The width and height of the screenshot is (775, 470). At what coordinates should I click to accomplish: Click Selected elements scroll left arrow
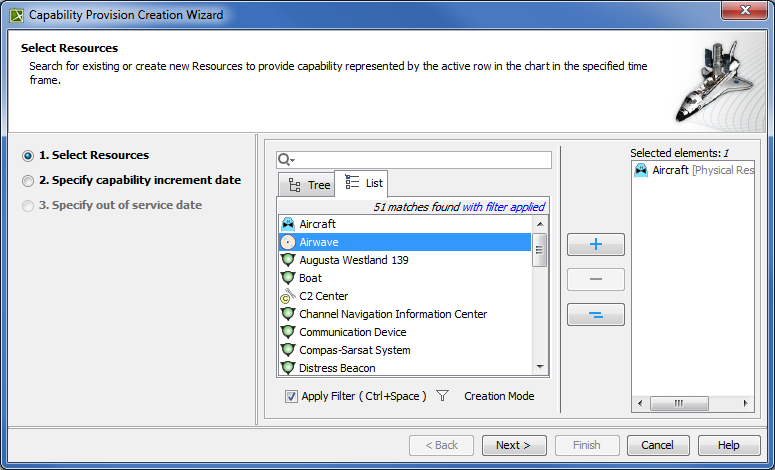(640, 403)
